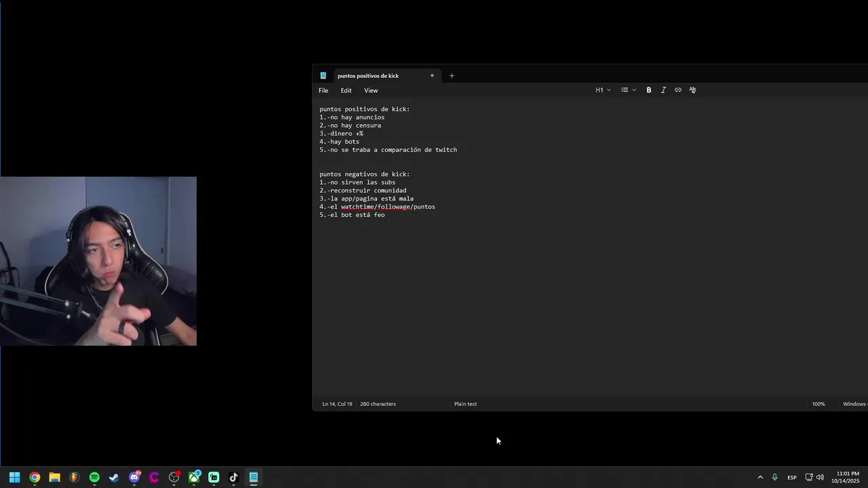Open File Explorer from the taskbar
This screenshot has height=488, width=868.
(x=54, y=477)
